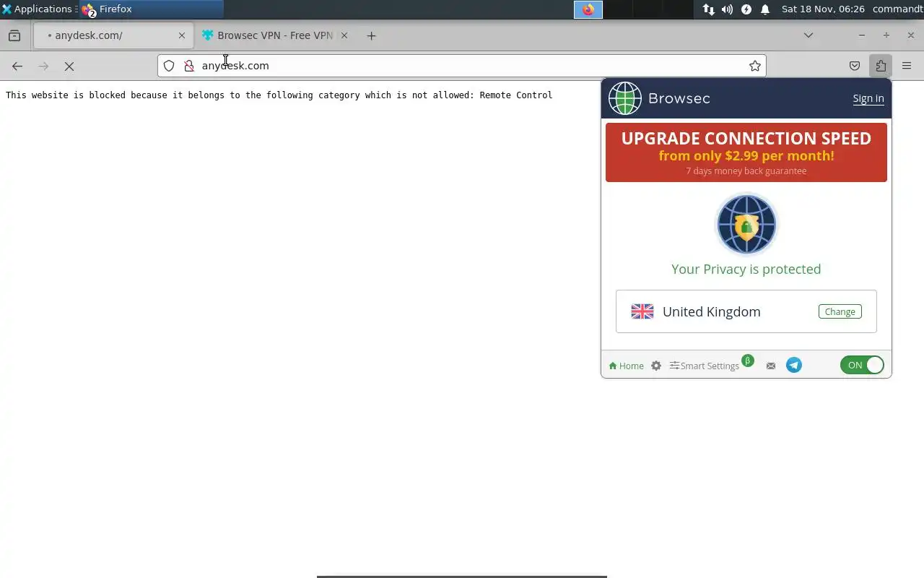Image resolution: width=924 pixels, height=578 pixels.
Task: Click the Firefox icon in panel tray
Action: coord(588,9)
